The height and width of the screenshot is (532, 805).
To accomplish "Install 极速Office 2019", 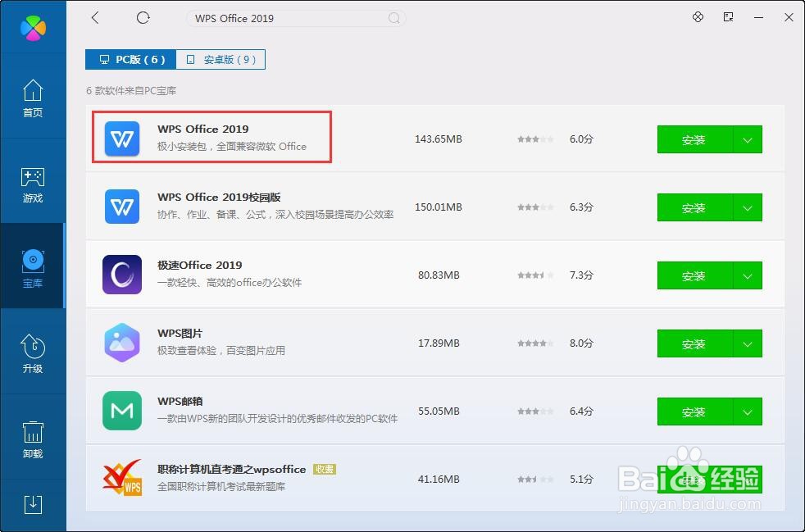I will point(694,275).
